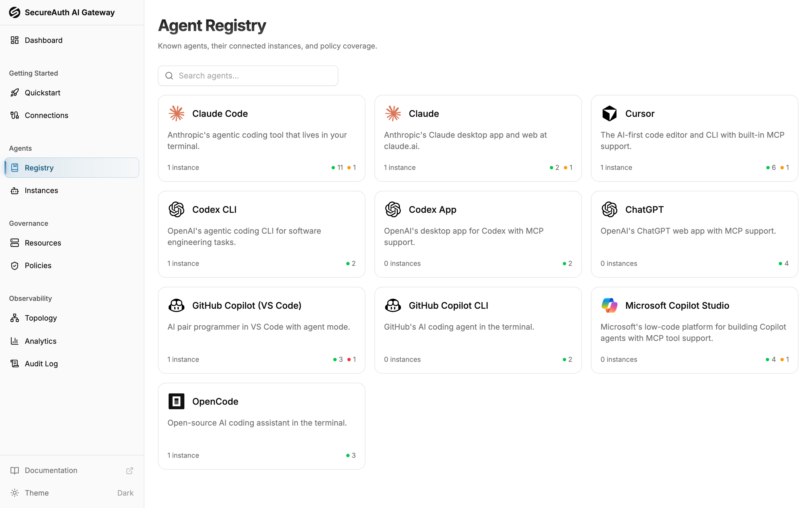This screenshot has width=812, height=508.
Task: Click the Instances robot icon
Action: pyautogui.click(x=14, y=190)
